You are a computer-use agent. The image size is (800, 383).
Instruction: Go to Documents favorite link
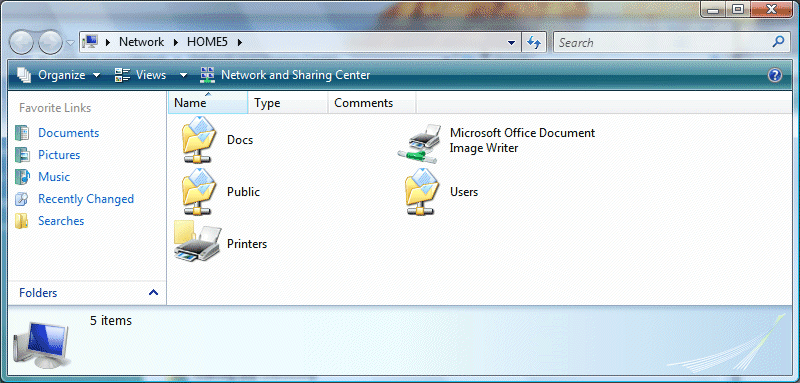[68, 133]
